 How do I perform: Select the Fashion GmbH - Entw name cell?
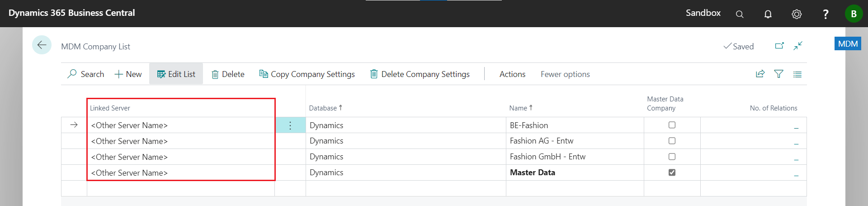click(x=575, y=157)
